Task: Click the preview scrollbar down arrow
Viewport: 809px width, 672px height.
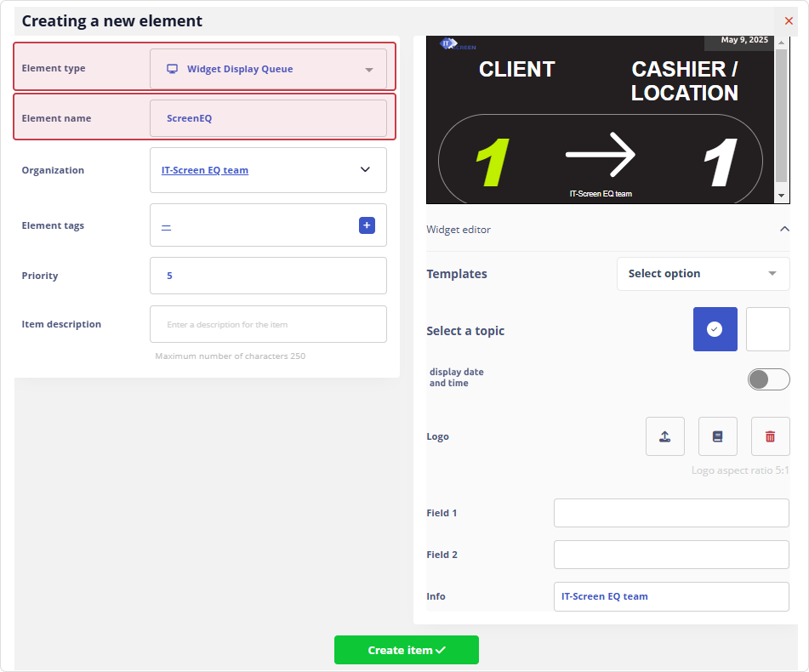Action: (x=782, y=196)
